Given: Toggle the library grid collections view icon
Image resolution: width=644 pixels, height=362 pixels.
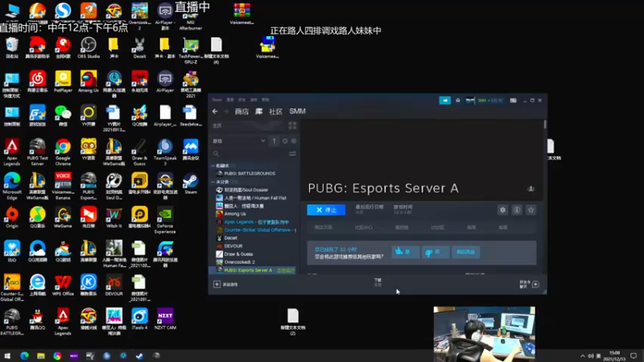Looking at the screenshot, I should (x=292, y=125).
